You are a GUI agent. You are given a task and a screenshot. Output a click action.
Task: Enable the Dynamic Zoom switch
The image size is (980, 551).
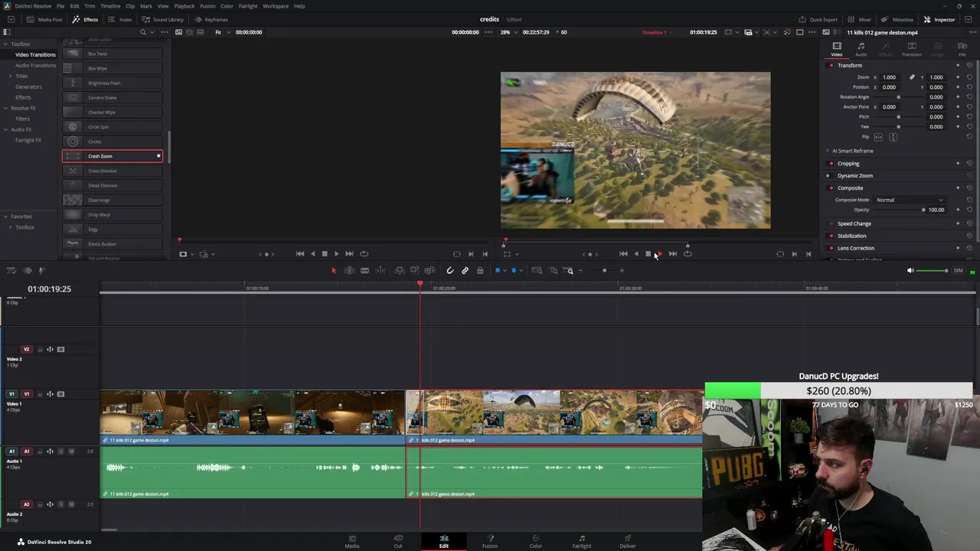point(828,176)
